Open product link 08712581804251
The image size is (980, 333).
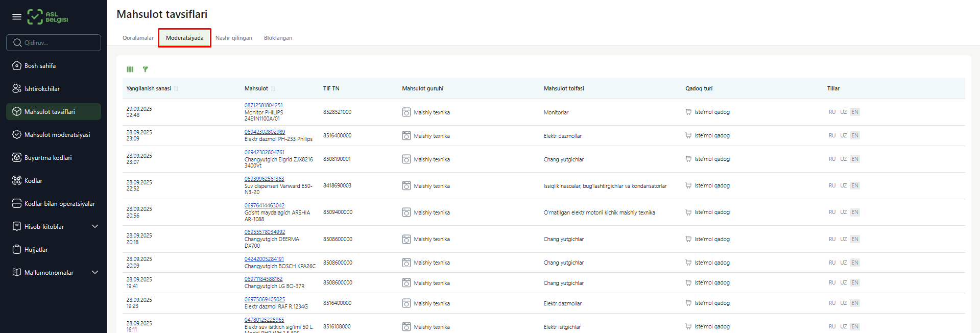pos(264,106)
